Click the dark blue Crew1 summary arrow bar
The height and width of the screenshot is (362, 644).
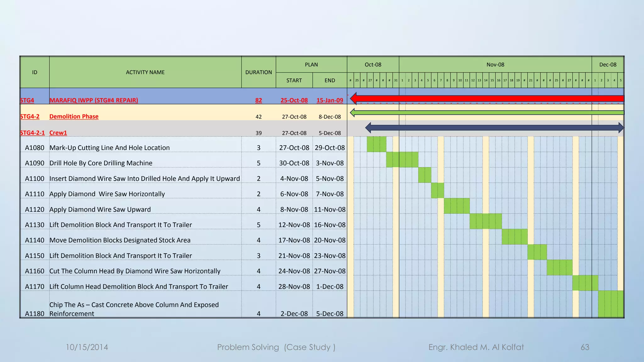[494, 128]
